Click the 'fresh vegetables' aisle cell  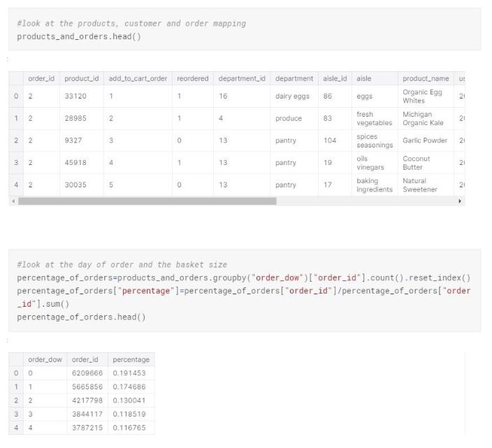tap(375, 118)
